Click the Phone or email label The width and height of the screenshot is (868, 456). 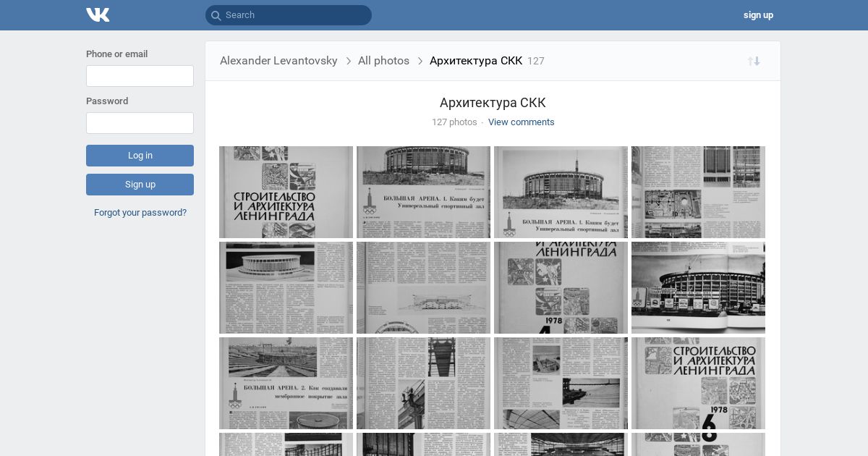(x=116, y=54)
